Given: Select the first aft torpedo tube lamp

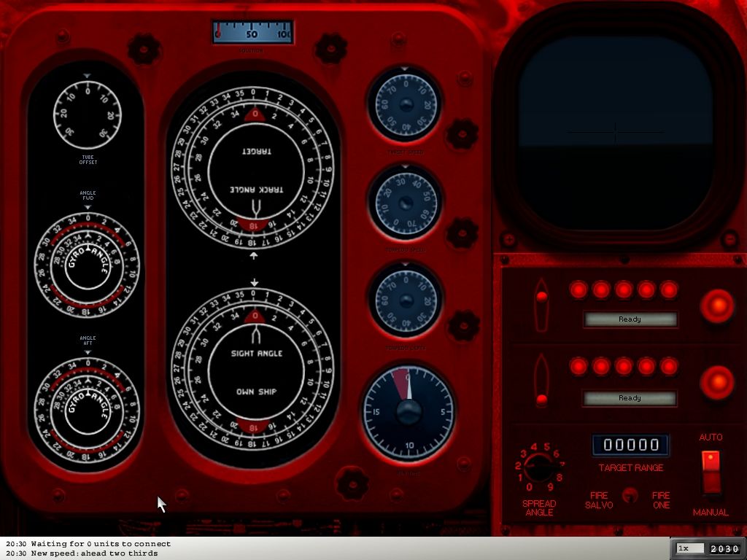Looking at the screenshot, I should (578, 367).
